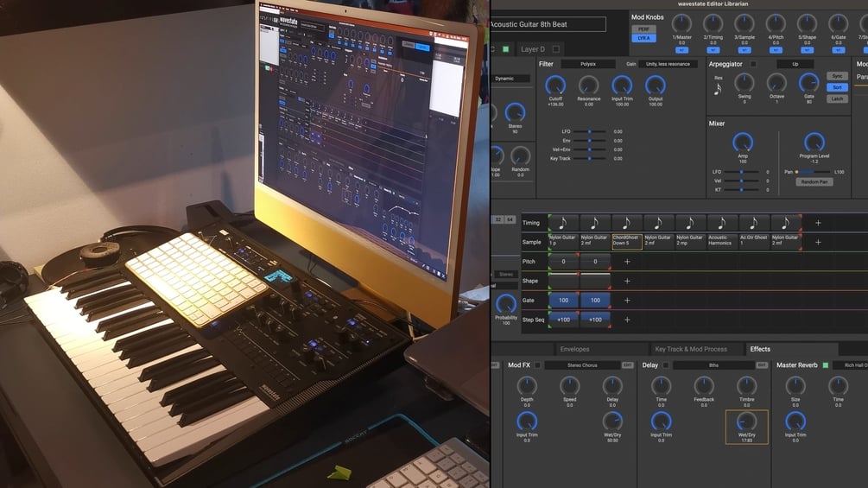Click the Filter LFO slider
The width and height of the screenshot is (868, 488).
589,131
